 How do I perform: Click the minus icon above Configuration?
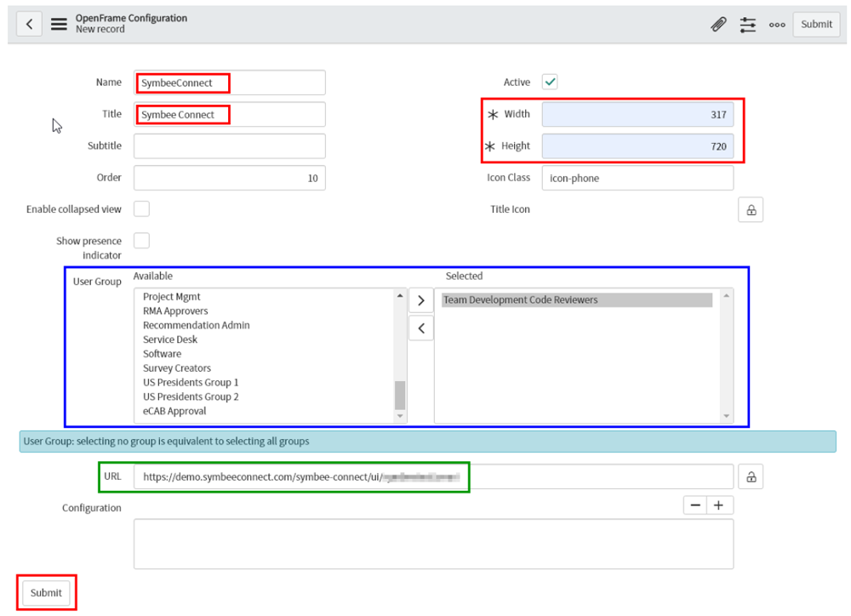click(x=695, y=505)
